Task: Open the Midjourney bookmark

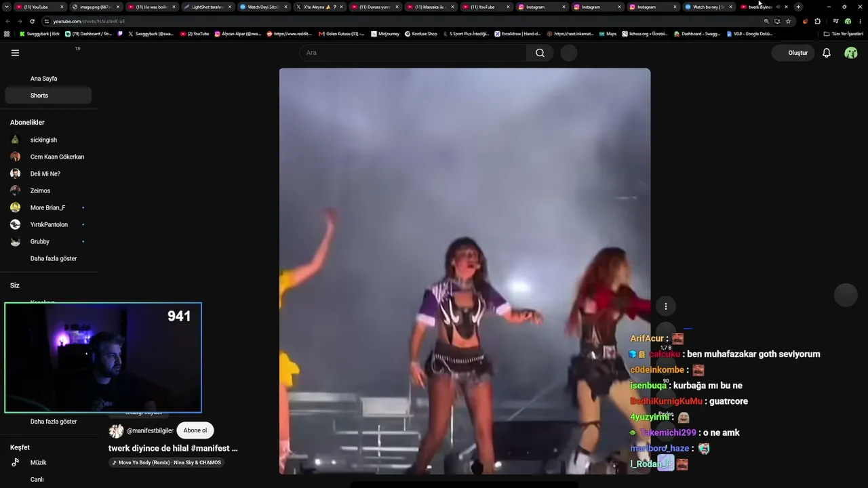Action: tap(387, 33)
